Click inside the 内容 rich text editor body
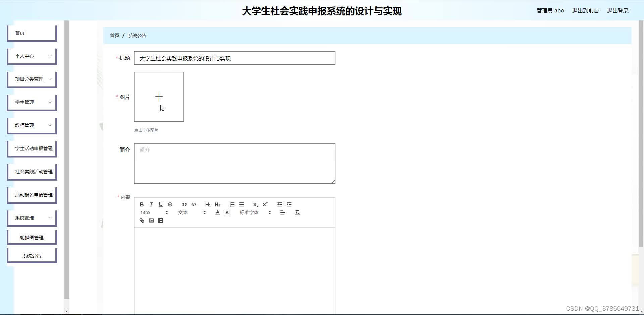Viewport: 644px width, 315px height. pos(234,271)
